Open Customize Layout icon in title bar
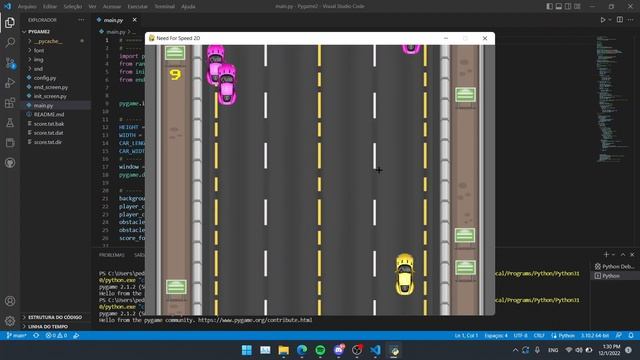Image resolution: width=640 pixels, height=360 pixels. point(577,6)
